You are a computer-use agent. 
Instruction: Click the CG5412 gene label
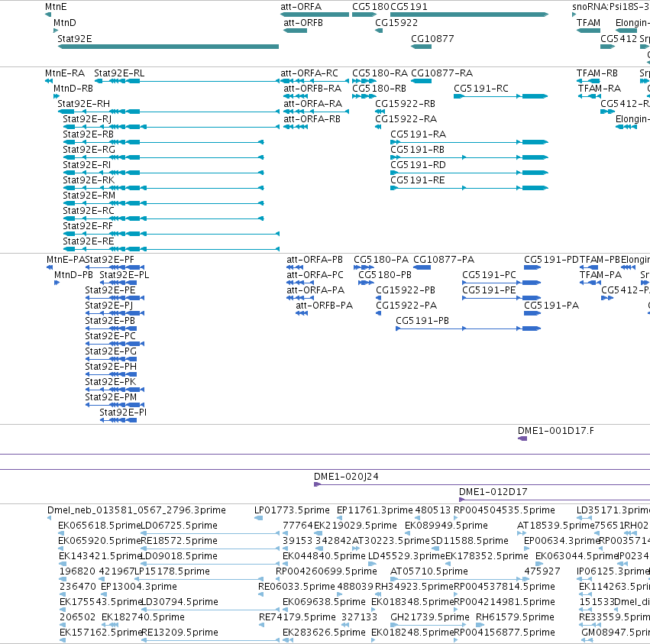[x=619, y=39]
